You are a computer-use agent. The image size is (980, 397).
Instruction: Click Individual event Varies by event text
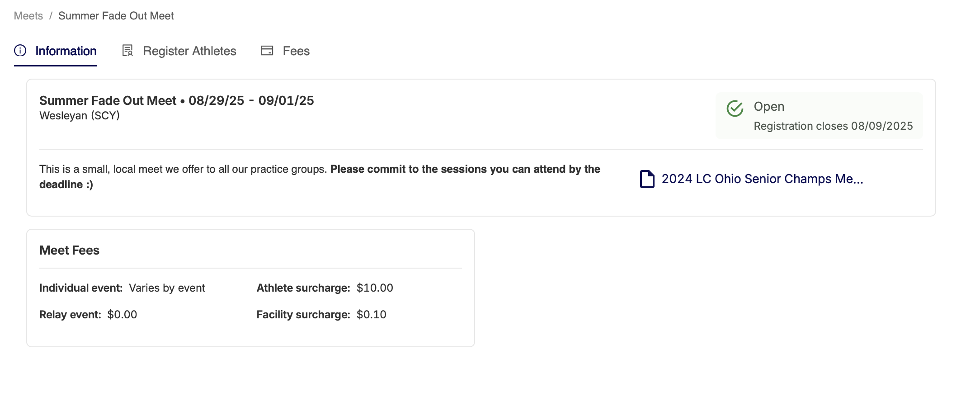point(122,288)
